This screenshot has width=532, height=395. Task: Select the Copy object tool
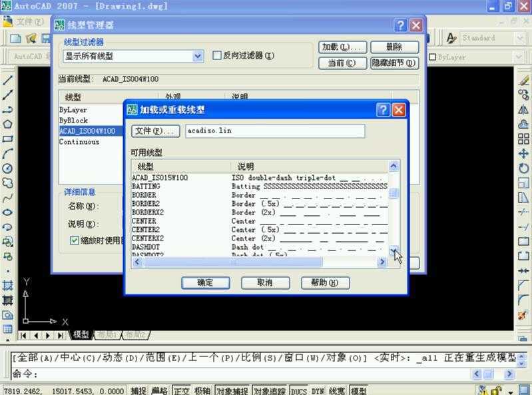[x=523, y=95]
